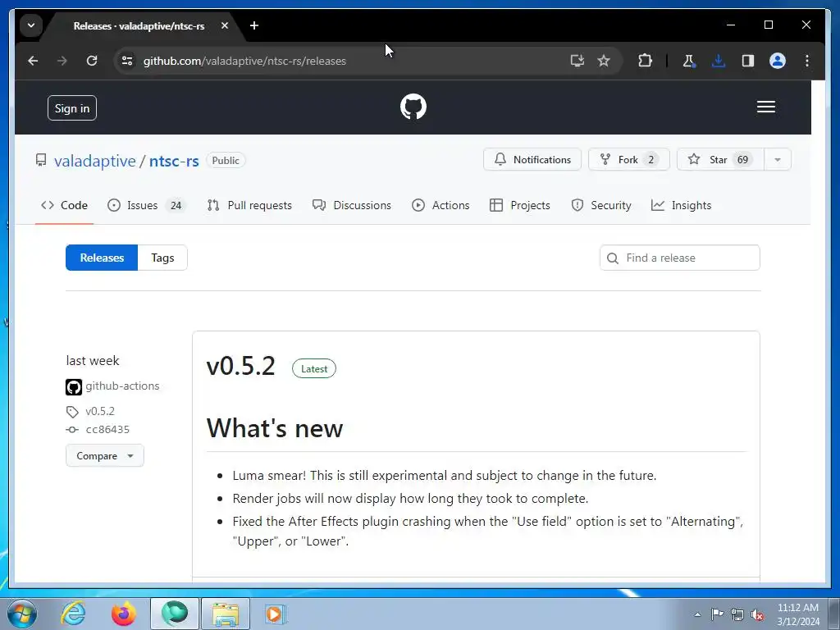This screenshot has width=840, height=630.
Task: Open the Actions tab
Action: point(441,206)
